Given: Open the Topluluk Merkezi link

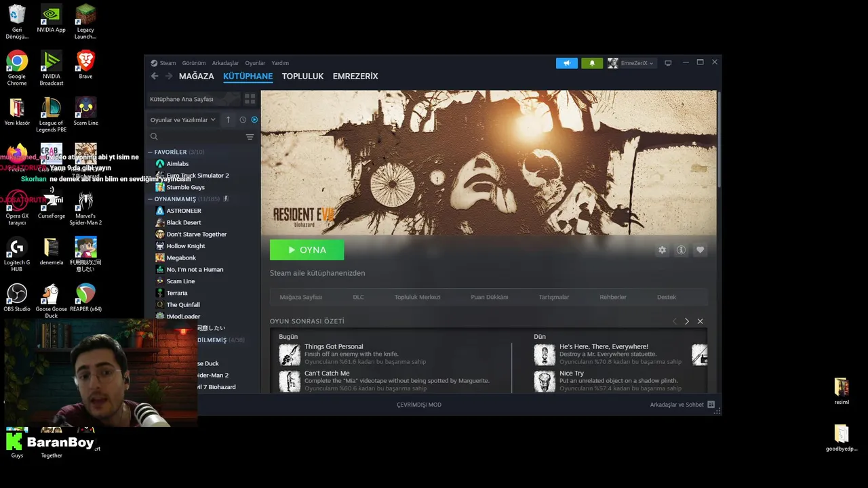Looking at the screenshot, I should (418, 297).
